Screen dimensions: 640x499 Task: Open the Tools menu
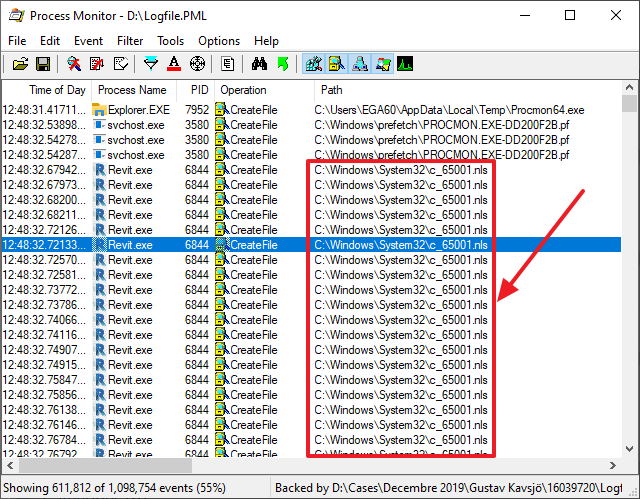pyautogui.click(x=170, y=41)
